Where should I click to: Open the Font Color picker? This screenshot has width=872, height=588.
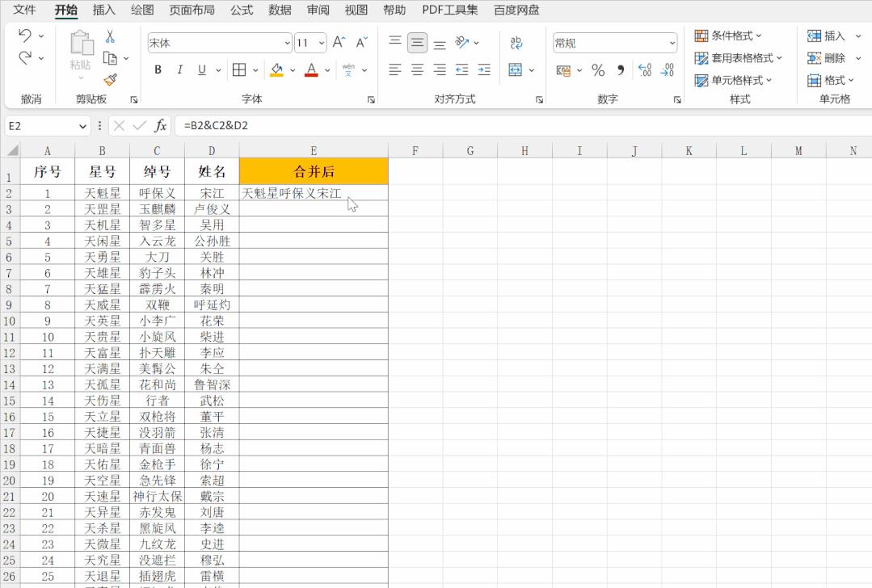310,71
